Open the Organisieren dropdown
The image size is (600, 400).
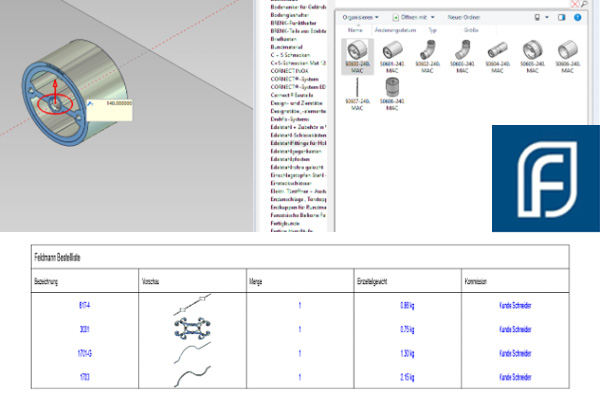pos(360,17)
